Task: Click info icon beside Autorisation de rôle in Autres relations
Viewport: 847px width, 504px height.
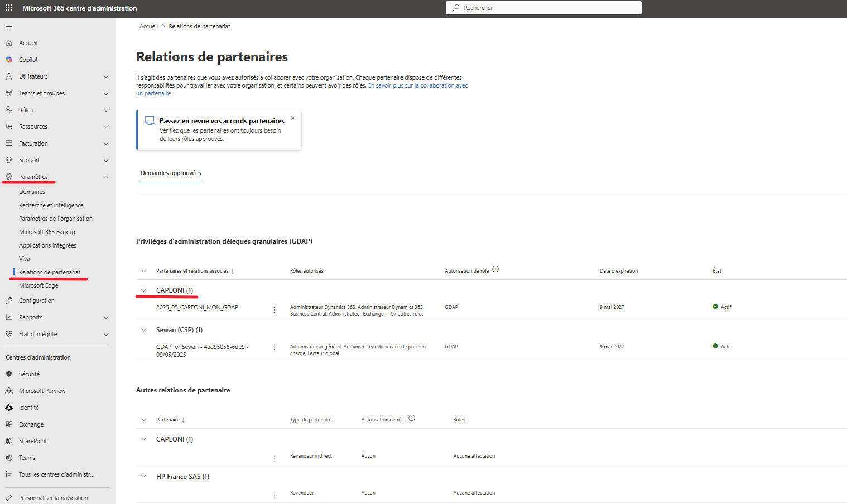Action: click(412, 418)
